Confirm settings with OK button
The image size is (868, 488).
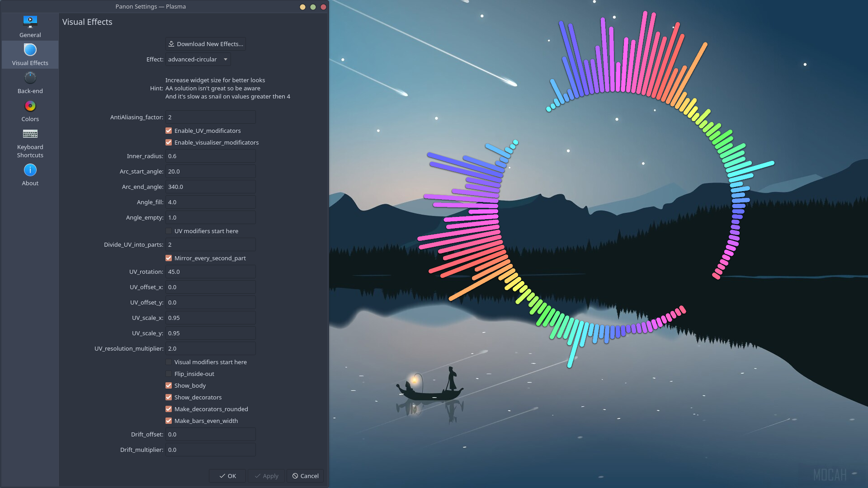227,476
